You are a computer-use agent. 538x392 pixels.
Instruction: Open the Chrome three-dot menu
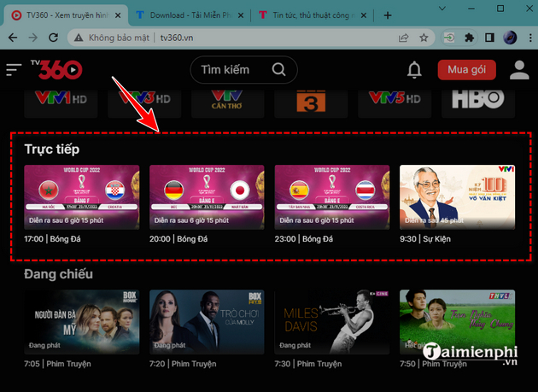click(x=530, y=38)
